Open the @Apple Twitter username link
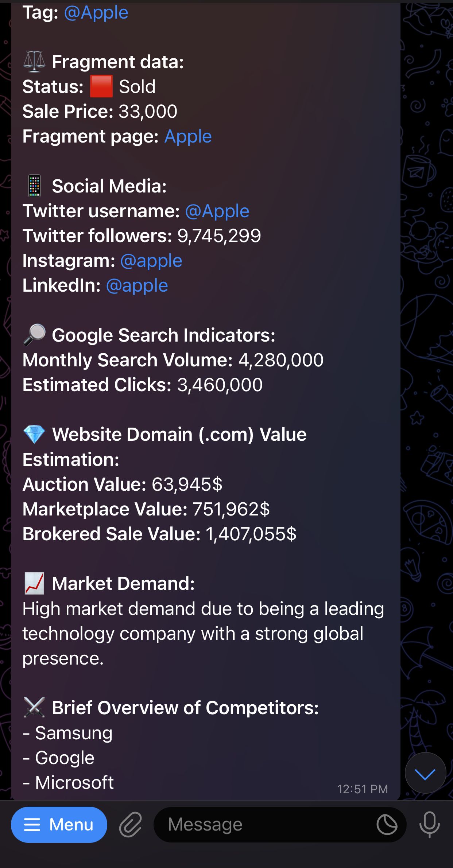 (x=217, y=211)
